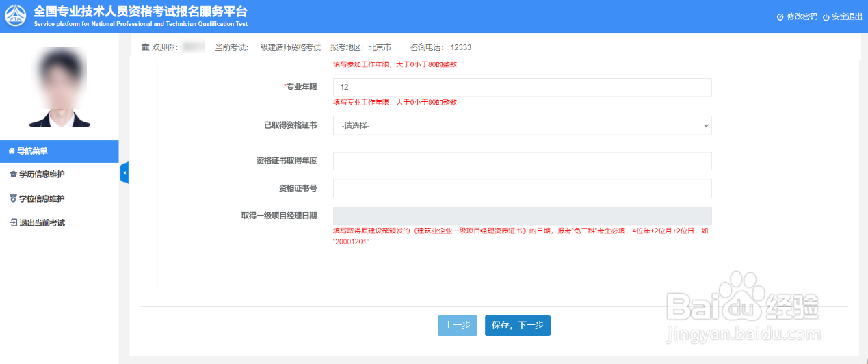Click the red hint 填写专业工作年限

click(x=395, y=102)
